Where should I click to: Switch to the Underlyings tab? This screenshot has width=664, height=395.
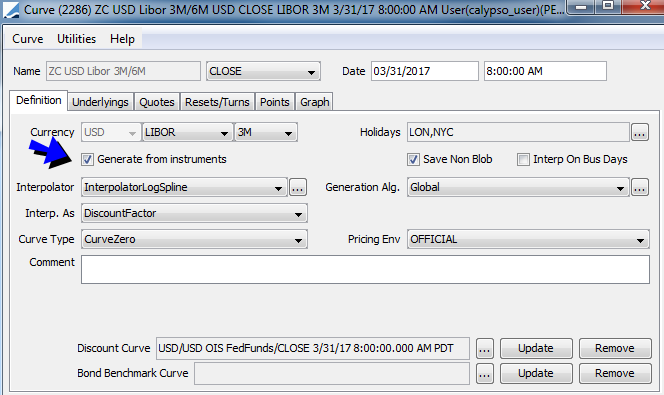pos(100,102)
